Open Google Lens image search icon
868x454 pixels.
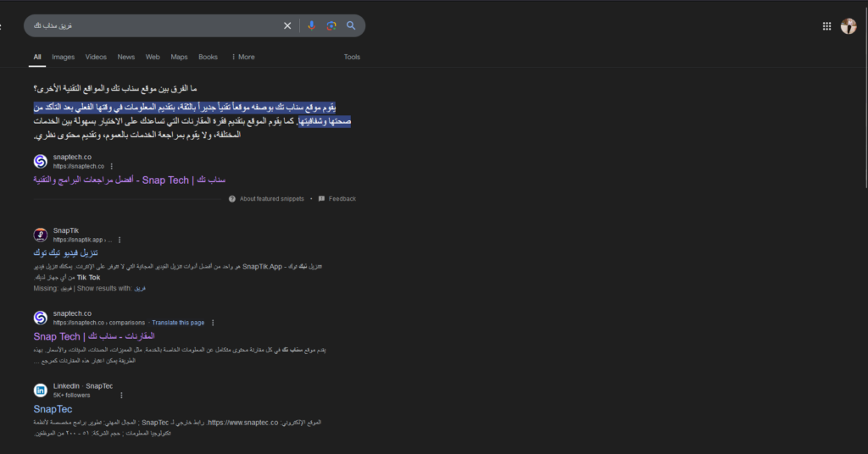pyautogui.click(x=331, y=25)
